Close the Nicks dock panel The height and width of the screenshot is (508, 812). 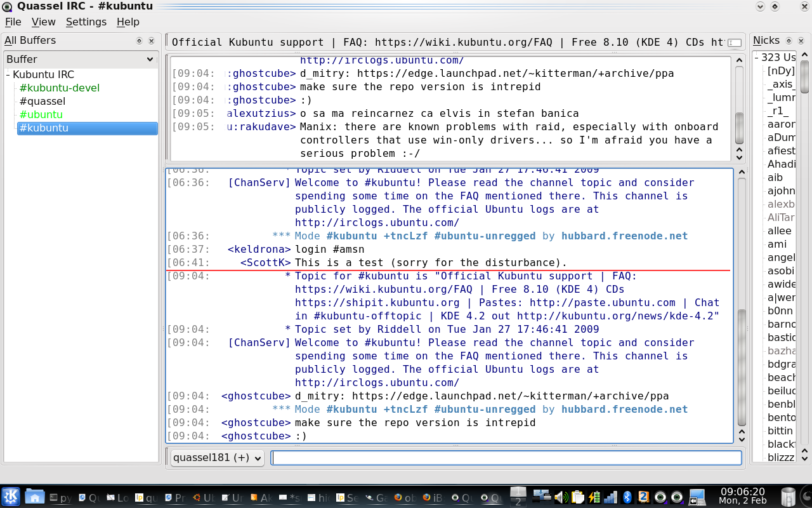(x=801, y=41)
